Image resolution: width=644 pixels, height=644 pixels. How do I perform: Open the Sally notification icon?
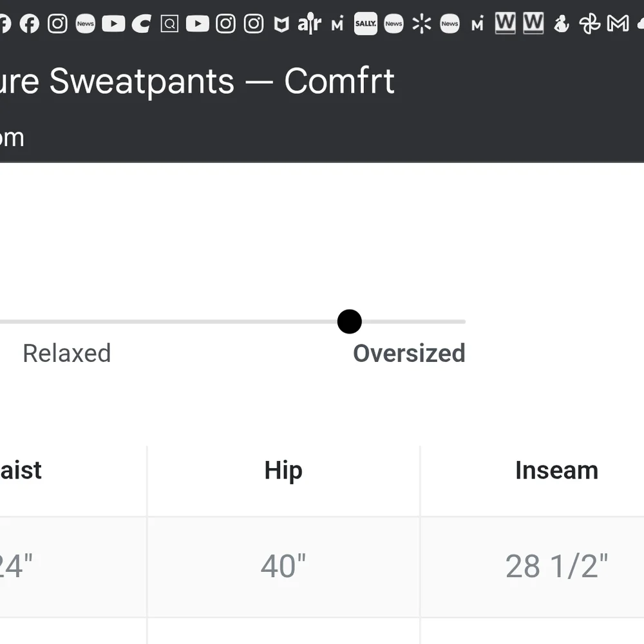click(x=365, y=24)
